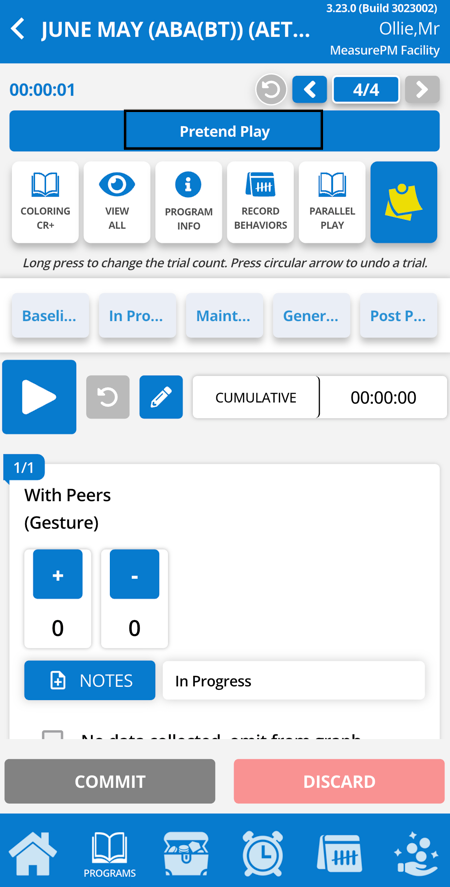Image resolution: width=450 pixels, height=887 pixels.
Task: Increment the incorrect count with minus button
Action: click(134, 574)
